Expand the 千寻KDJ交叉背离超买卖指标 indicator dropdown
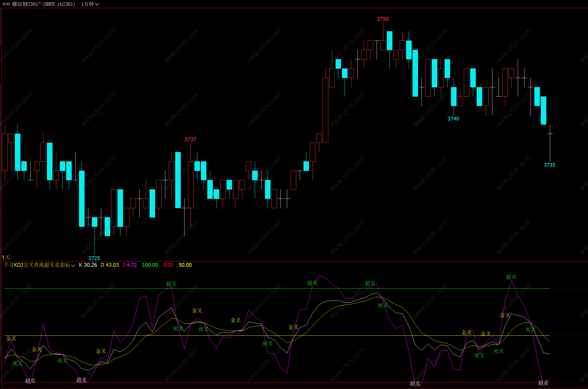The width and height of the screenshot is (588, 389). (x=73, y=265)
